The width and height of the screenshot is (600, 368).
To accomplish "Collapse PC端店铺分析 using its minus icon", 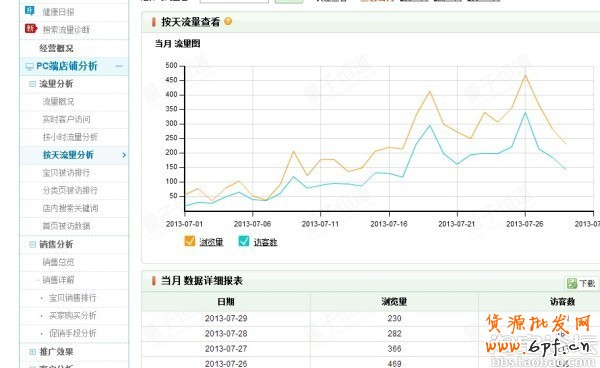I will (119, 66).
